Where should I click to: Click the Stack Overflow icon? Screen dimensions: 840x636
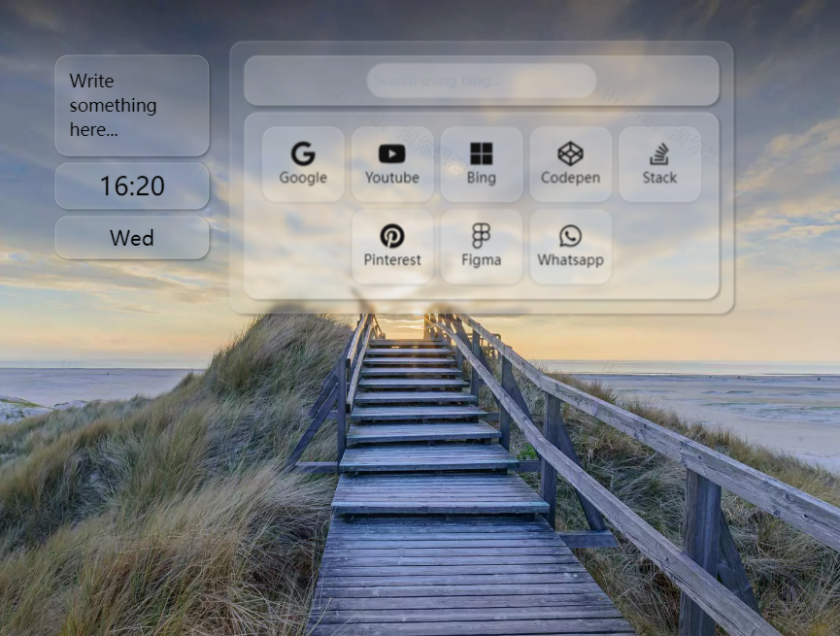[659, 153]
